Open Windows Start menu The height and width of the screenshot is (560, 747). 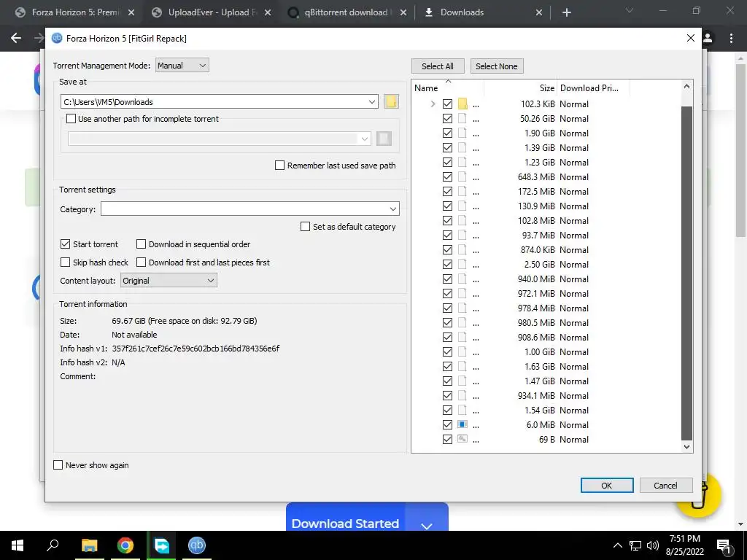point(18,545)
